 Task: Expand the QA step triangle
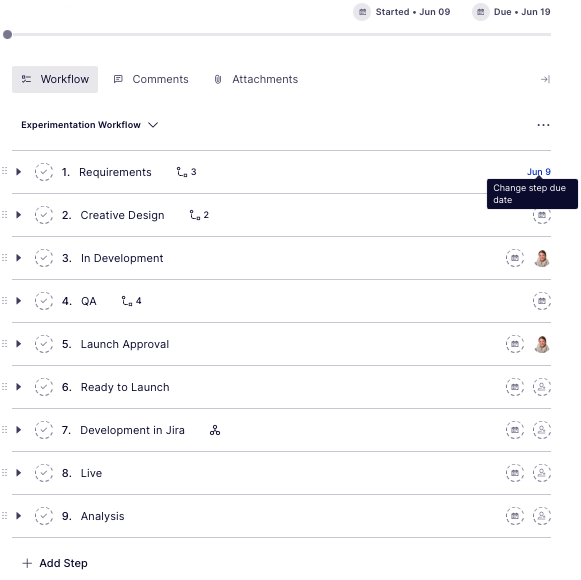coord(19,301)
